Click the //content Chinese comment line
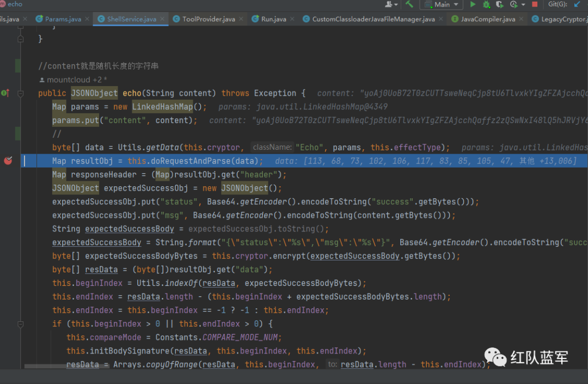Image resolution: width=588 pixels, height=384 pixels. pos(98,66)
